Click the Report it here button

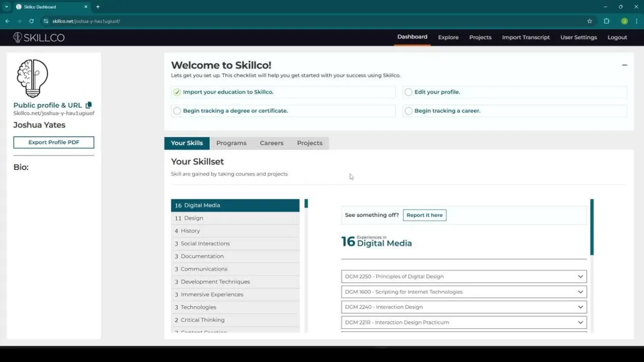coord(425,215)
